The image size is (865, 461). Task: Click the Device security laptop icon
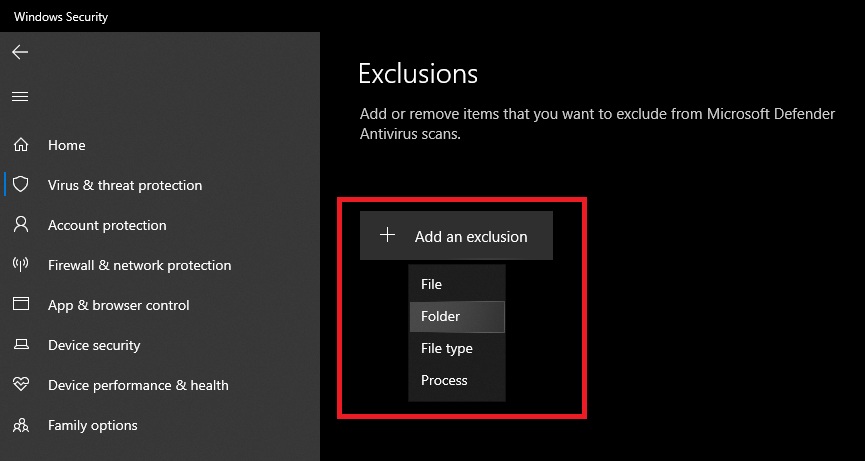(x=20, y=345)
